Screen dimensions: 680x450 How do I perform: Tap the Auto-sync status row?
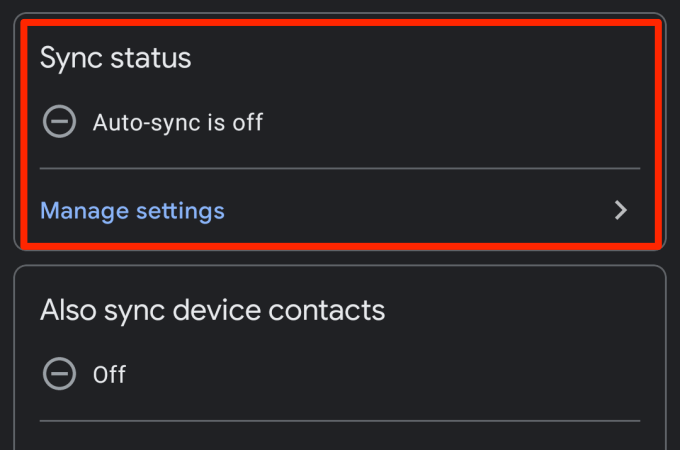340,122
